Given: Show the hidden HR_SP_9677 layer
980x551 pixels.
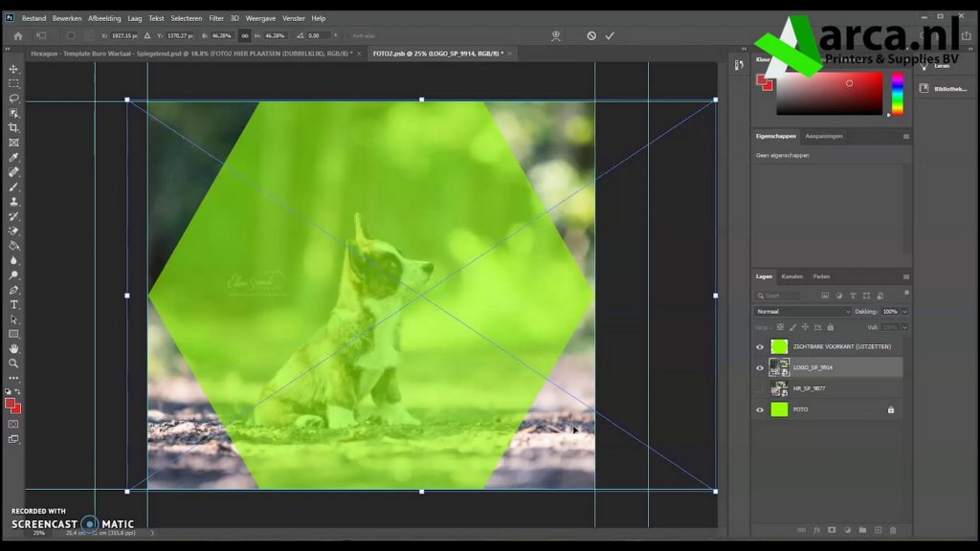Looking at the screenshot, I should 760,388.
